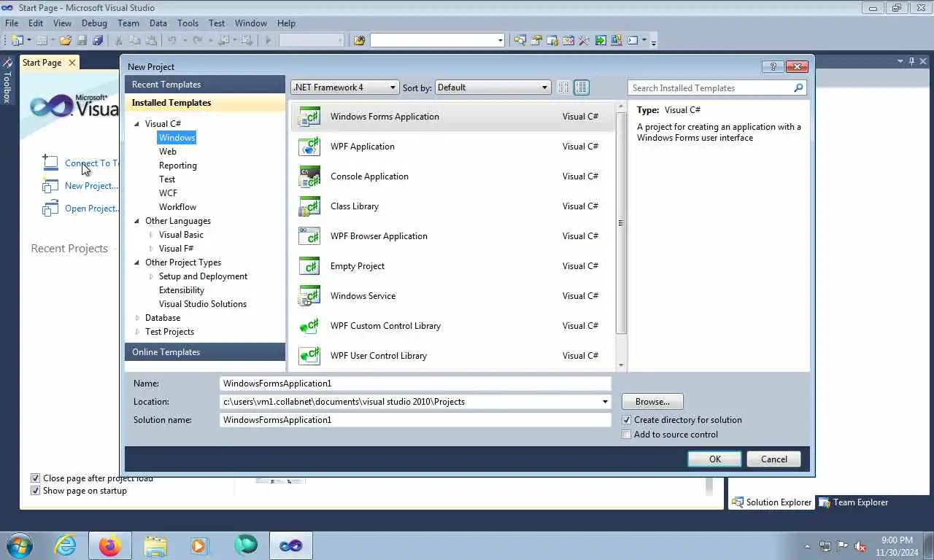
Task: Click the Save floppy disk toolbar icon
Action: (x=82, y=40)
